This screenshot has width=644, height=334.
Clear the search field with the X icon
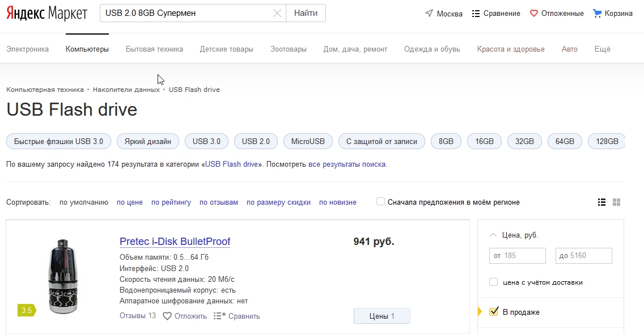(x=277, y=13)
